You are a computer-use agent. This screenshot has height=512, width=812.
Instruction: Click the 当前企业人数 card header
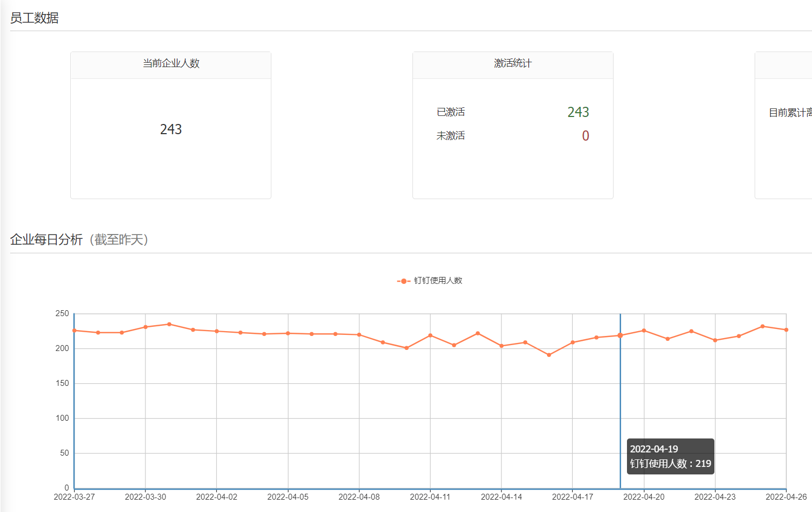[171, 63]
